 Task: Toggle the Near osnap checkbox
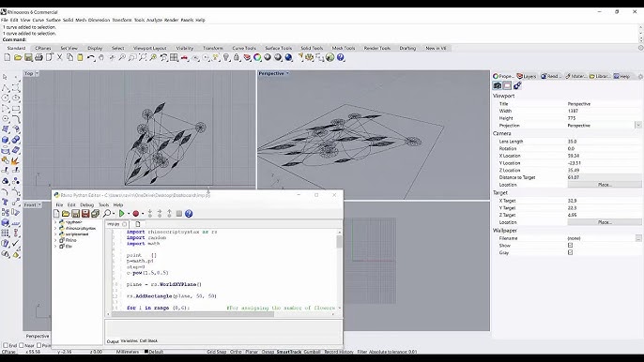pyautogui.click(x=22, y=345)
